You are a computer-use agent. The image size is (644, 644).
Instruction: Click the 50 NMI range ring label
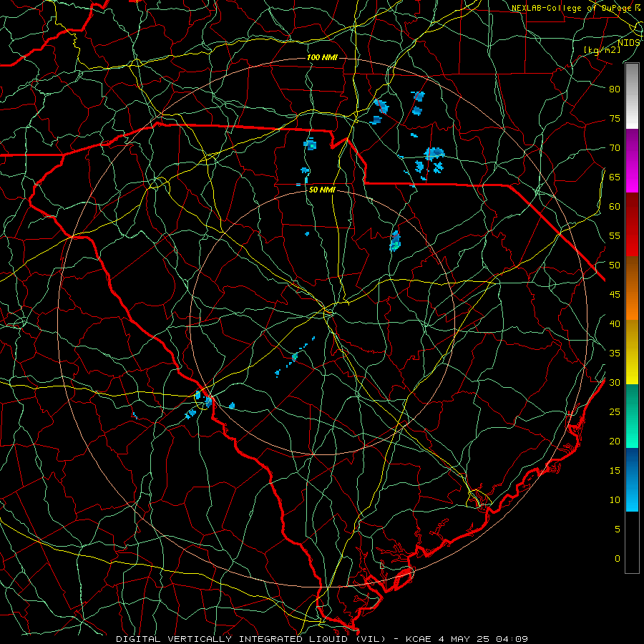(x=322, y=190)
